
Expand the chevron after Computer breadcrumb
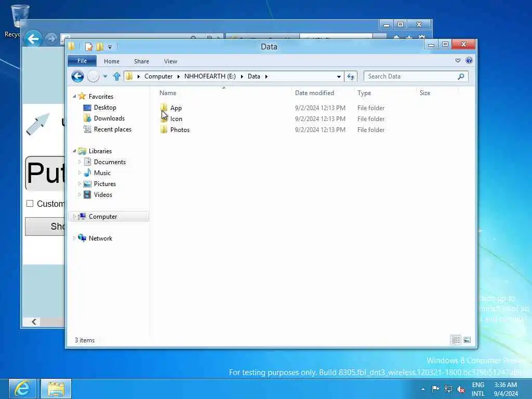click(179, 76)
